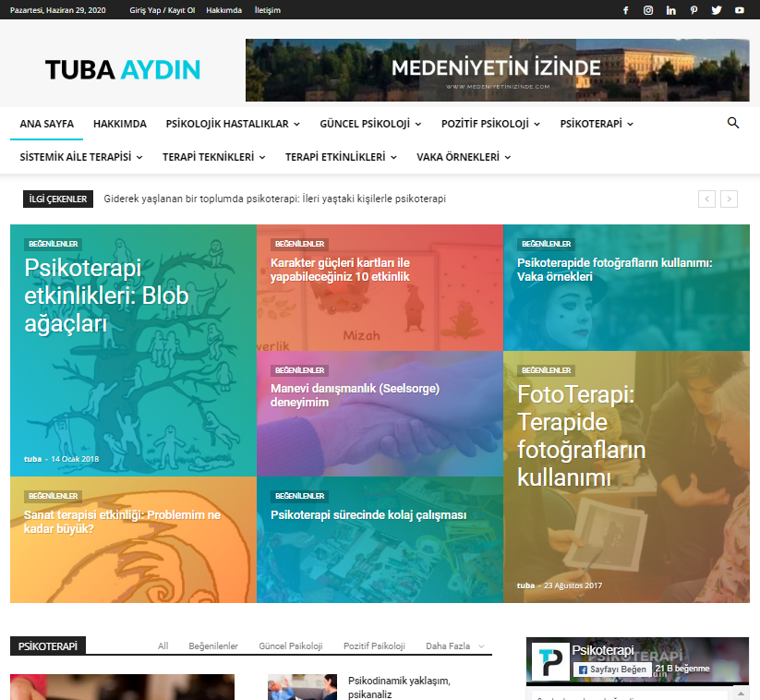
Task: Expand Terapi Teknikleri dropdown menu
Action: click(213, 157)
